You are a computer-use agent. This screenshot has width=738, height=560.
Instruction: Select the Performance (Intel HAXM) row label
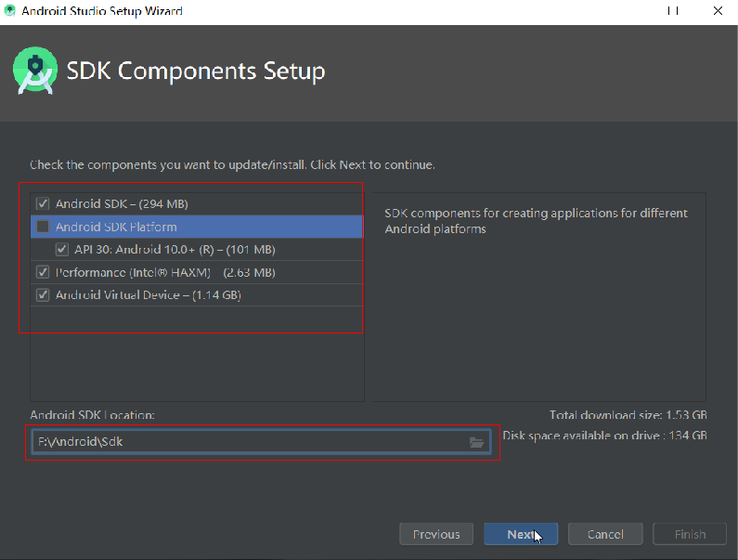pos(165,273)
